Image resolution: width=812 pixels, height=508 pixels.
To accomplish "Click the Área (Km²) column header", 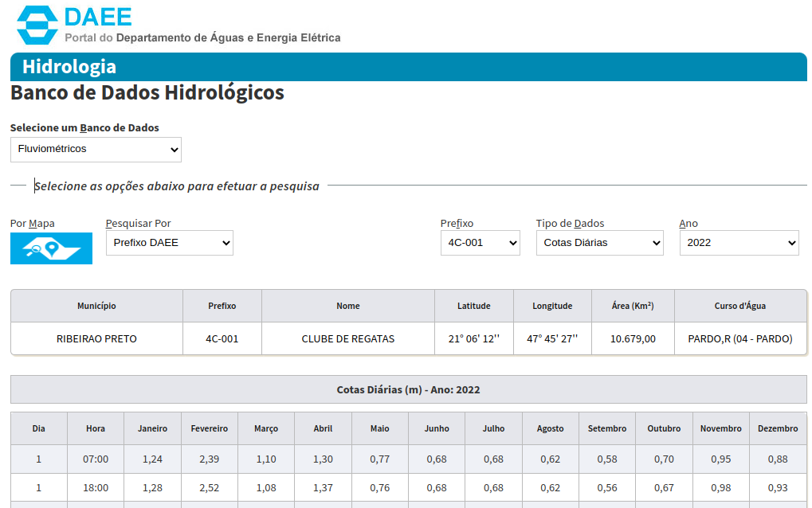I will pos(633,306).
